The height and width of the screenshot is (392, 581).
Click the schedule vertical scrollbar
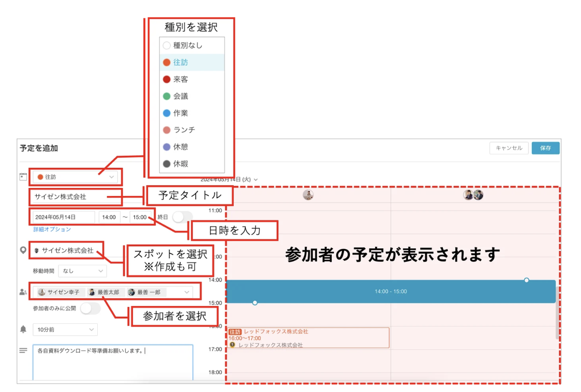coord(557,313)
